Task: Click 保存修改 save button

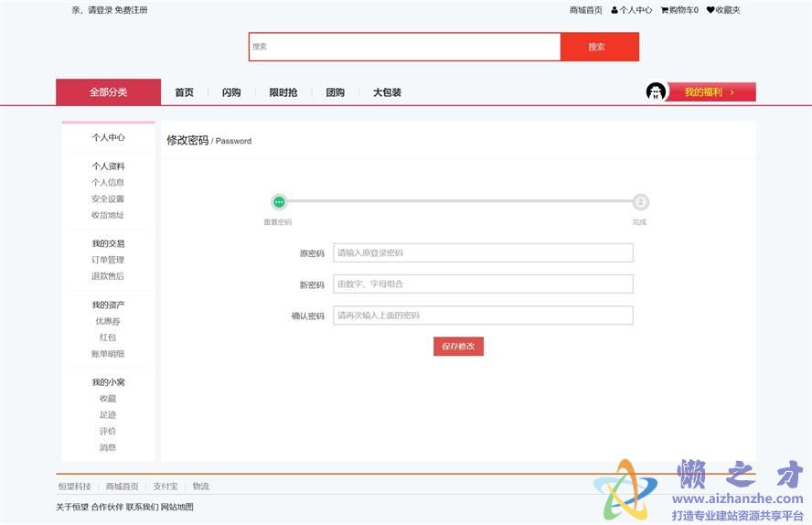Action: tap(458, 347)
